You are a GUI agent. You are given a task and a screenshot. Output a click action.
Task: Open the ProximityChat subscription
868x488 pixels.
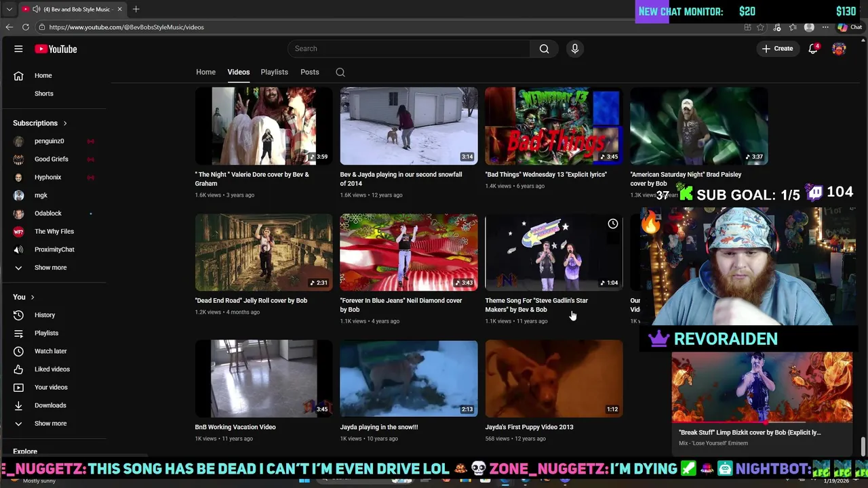click(54, 249)
